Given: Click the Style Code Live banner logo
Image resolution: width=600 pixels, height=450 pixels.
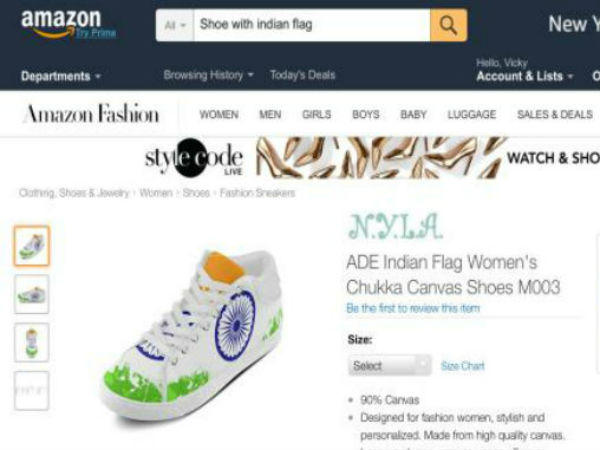Looking at the screenshot, I should (194, 158).
